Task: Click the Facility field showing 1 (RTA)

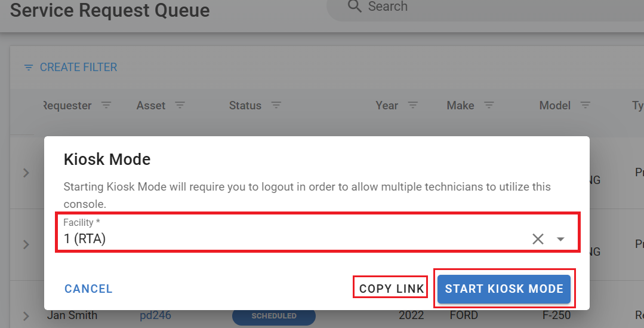Action: (x=286, y=239)
